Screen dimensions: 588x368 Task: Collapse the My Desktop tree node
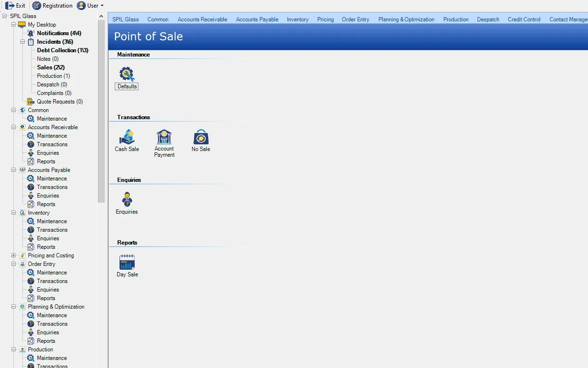coord(14,25)
